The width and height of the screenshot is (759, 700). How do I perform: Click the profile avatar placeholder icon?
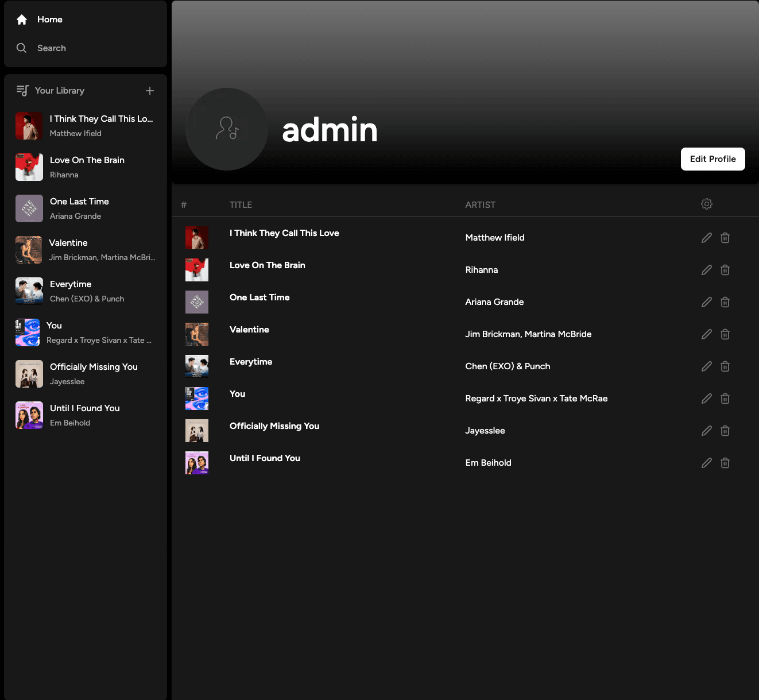point(226,129)
